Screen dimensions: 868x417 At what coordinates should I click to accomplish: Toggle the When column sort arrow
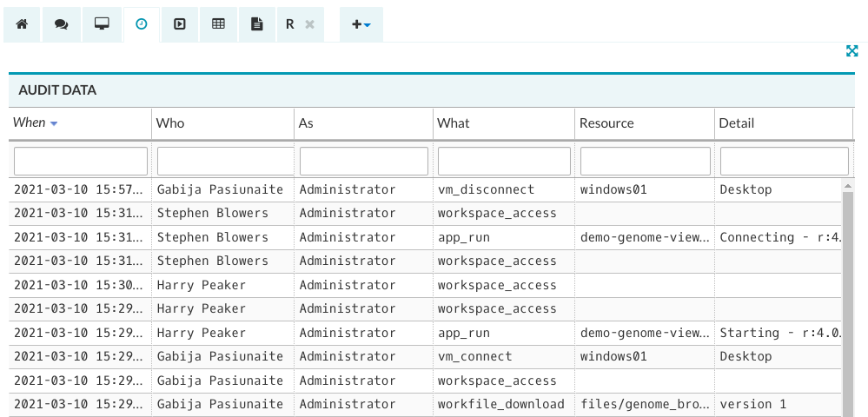coord(54,123)
